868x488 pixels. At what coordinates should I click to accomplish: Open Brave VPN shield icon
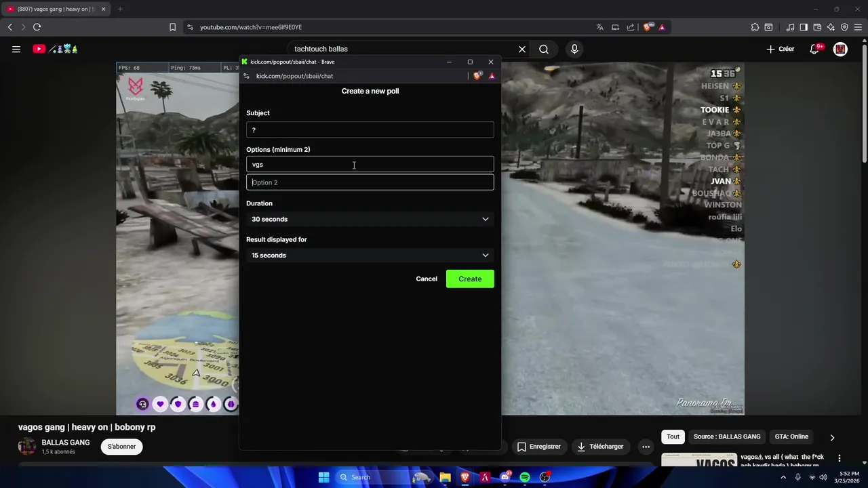coord(844,27)
